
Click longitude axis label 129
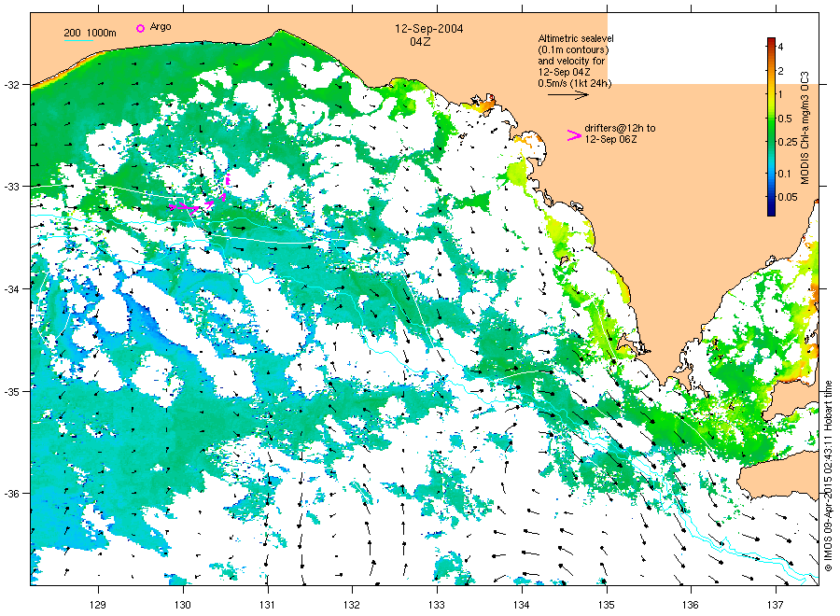(98, 606)
